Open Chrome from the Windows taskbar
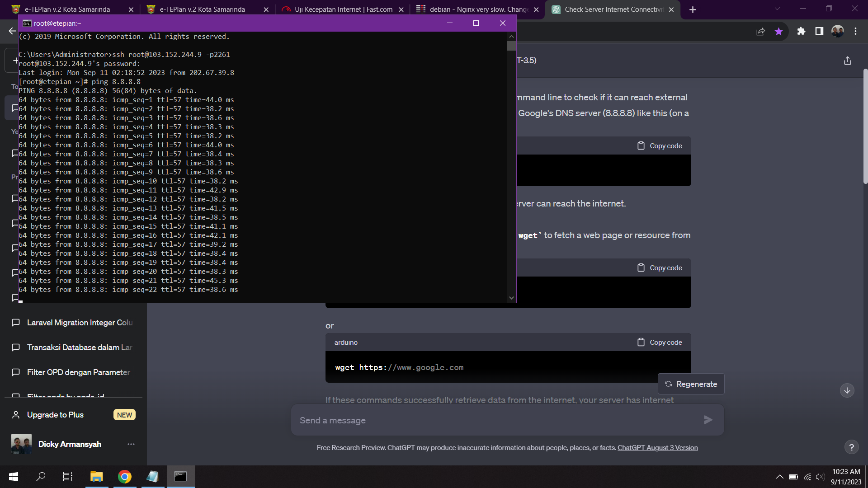Viewport: 868px width, 488px height. (124, 477)
